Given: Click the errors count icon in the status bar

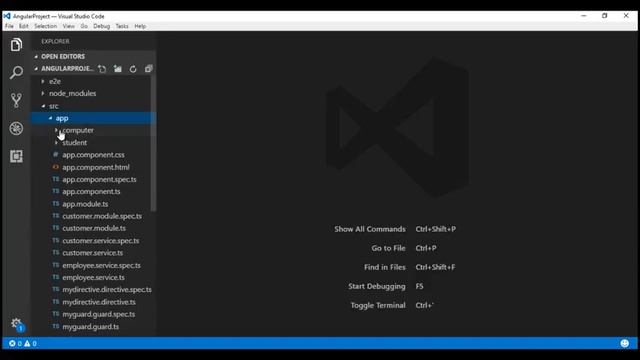Looking at the screenshot, I should (x=12, y=343).
